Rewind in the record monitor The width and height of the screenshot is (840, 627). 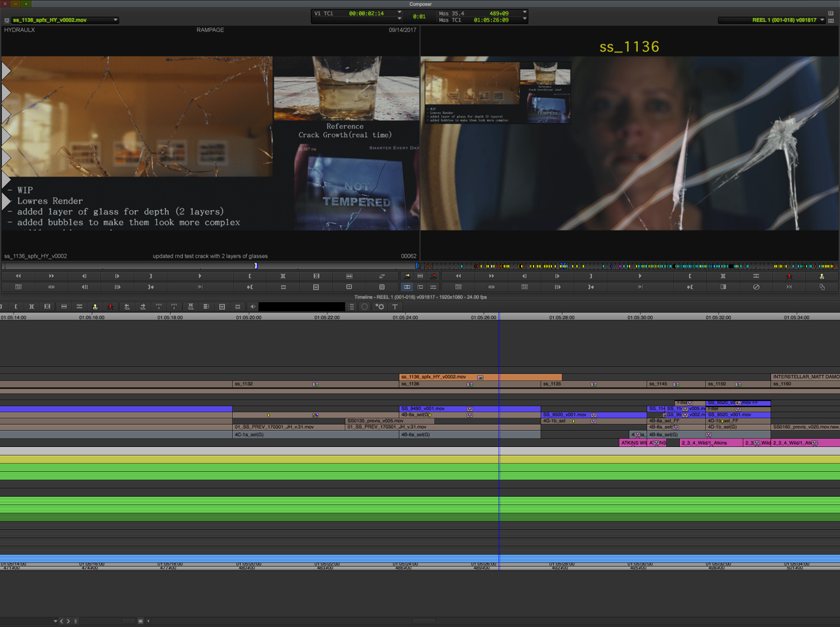pos(458,276)
